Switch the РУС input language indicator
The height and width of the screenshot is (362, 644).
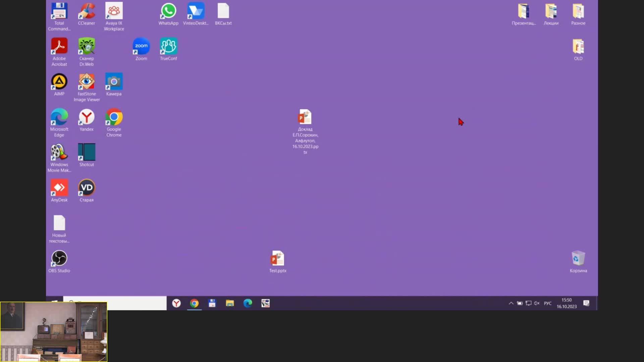[x=548, y=303]
